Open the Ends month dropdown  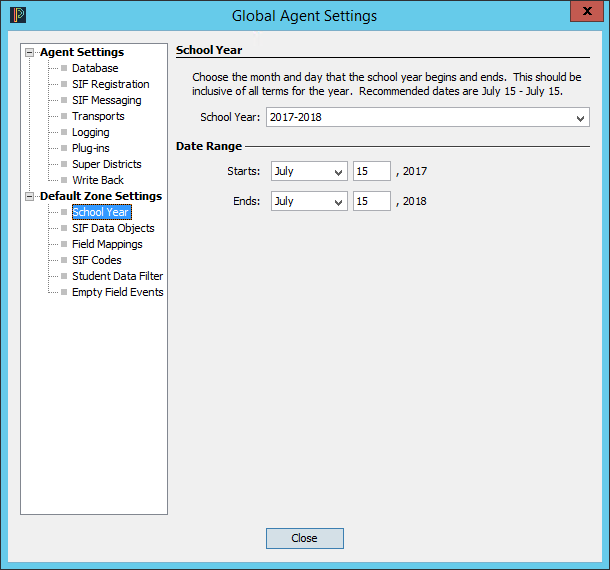click(x=309, y=202)
